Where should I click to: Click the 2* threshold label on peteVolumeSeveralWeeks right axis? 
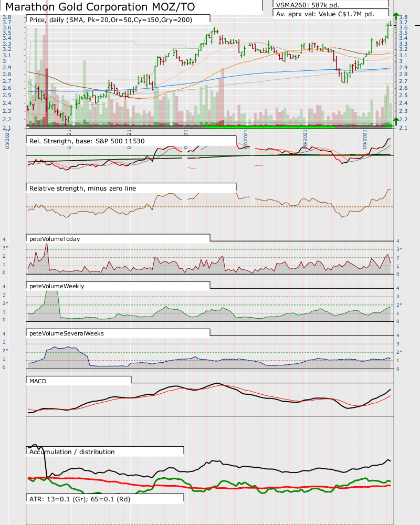(x=399, y=352)
